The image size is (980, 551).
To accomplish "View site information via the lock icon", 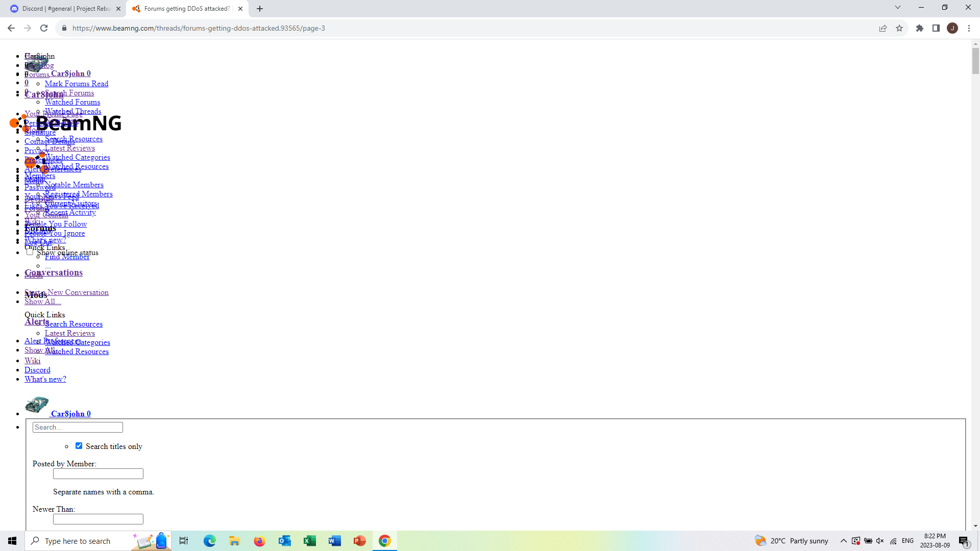I will click(x=64, y=28).
